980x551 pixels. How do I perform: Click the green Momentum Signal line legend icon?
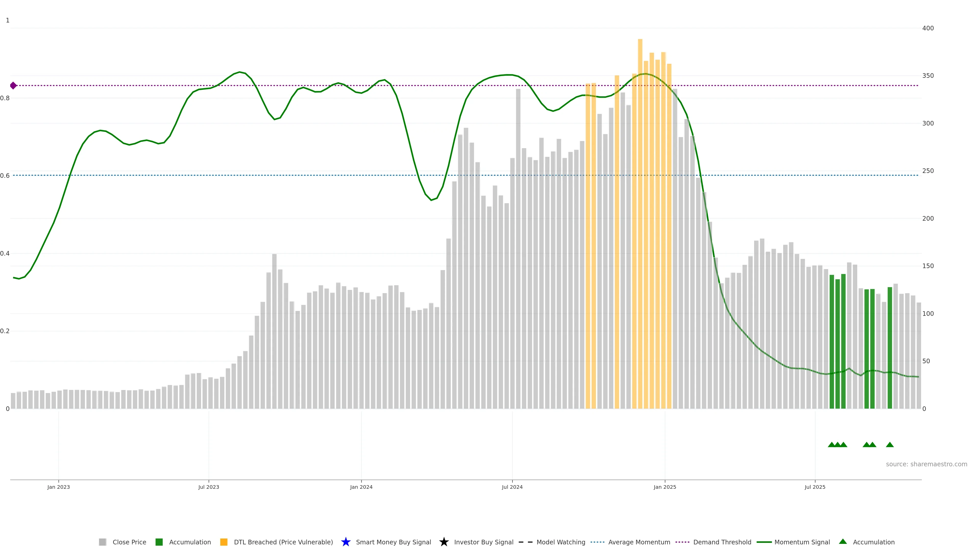pyautogui.click(x=764, y=542)
